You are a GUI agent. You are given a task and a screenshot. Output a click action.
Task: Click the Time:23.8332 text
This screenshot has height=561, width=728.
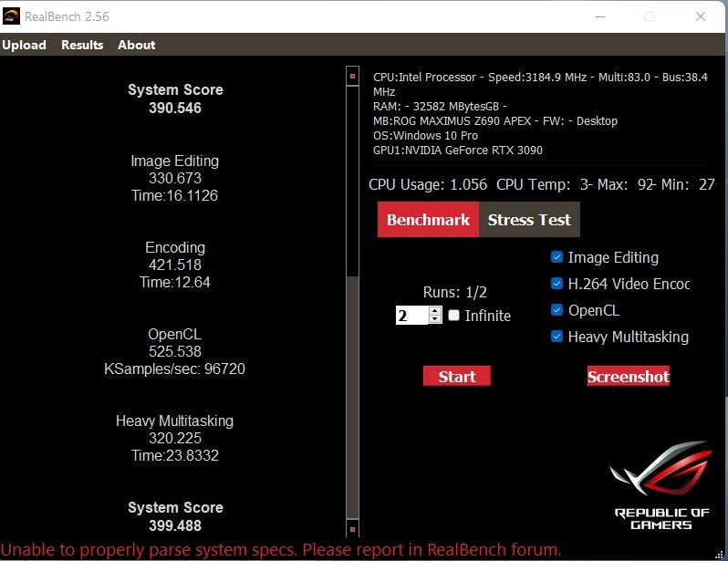175,455
